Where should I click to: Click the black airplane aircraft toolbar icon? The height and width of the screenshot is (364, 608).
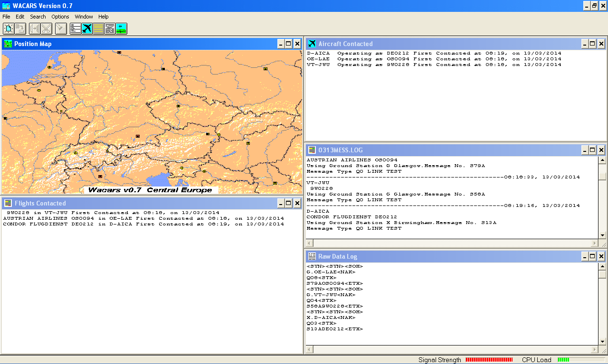pyautogui.click(x=87, y=29)
